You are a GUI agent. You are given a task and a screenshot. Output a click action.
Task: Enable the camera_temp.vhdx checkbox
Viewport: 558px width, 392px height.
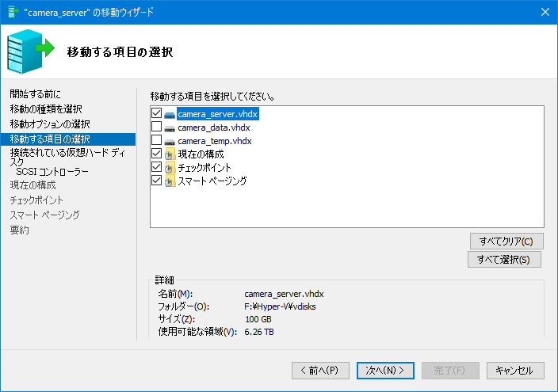[156, 141]
